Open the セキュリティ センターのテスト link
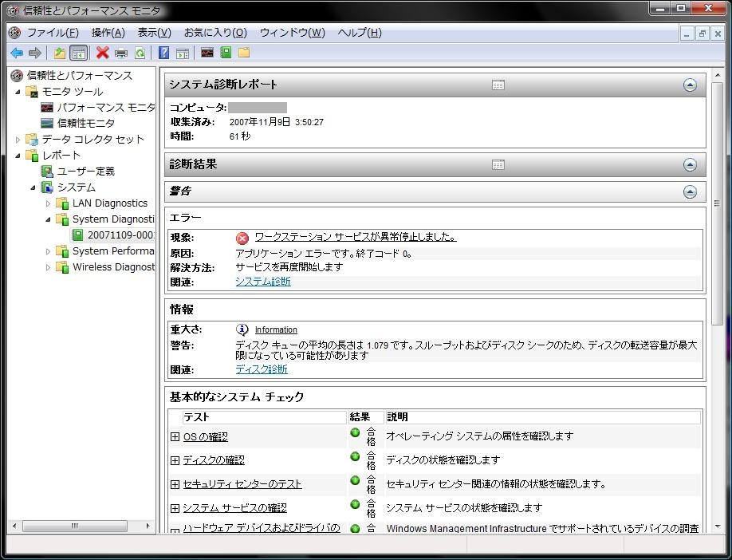 pos(242,484)
